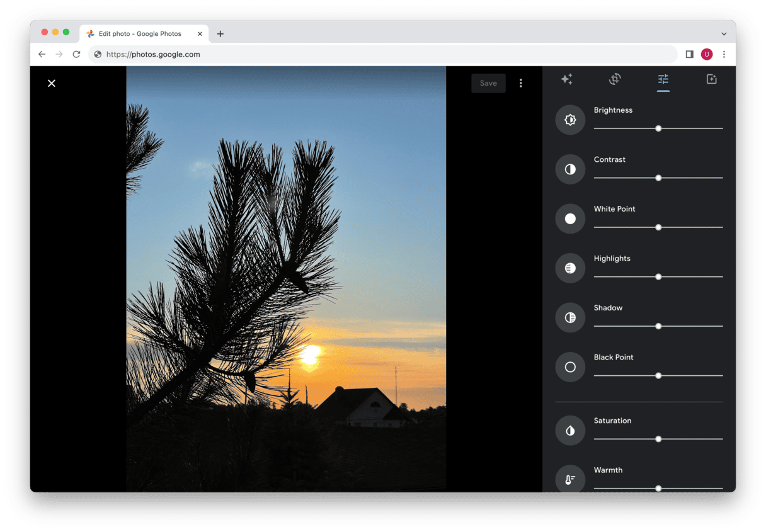The width and height of the screenshot is (766, 532).
Task: Click the Contrast half-circle icon
Action: click(x=570, y=169)
